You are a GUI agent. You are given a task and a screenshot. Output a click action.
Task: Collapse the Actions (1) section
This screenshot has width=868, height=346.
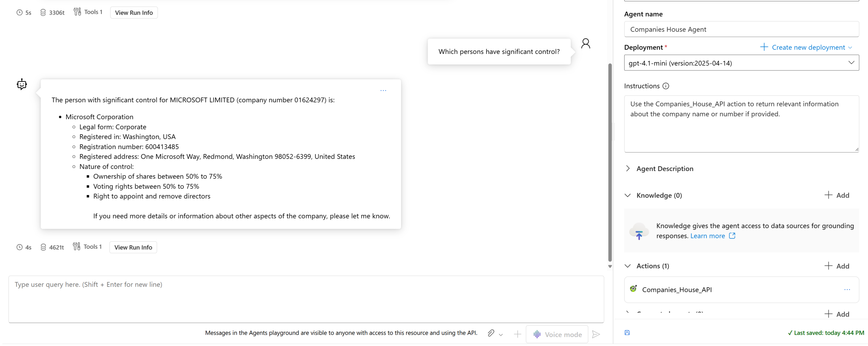pos(628,266)
